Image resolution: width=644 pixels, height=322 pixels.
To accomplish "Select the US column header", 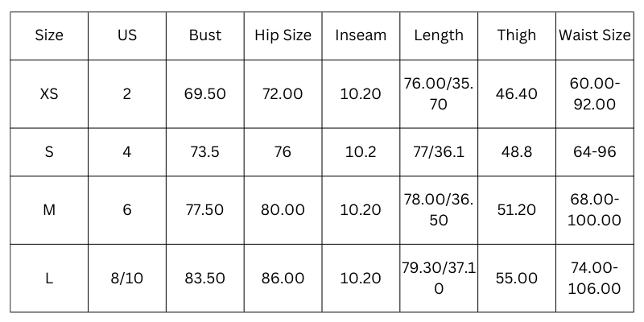I will (127, 35).
